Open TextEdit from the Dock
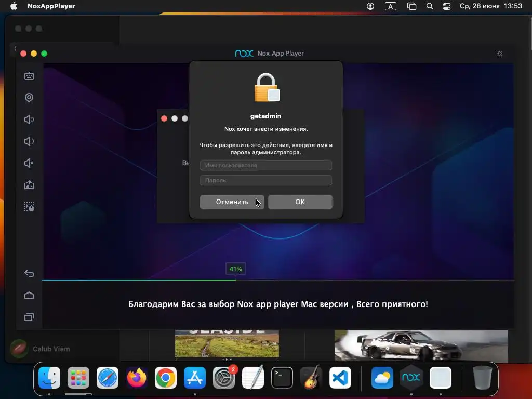This screenshot has width=532, height=399. (x=253, y=378)
